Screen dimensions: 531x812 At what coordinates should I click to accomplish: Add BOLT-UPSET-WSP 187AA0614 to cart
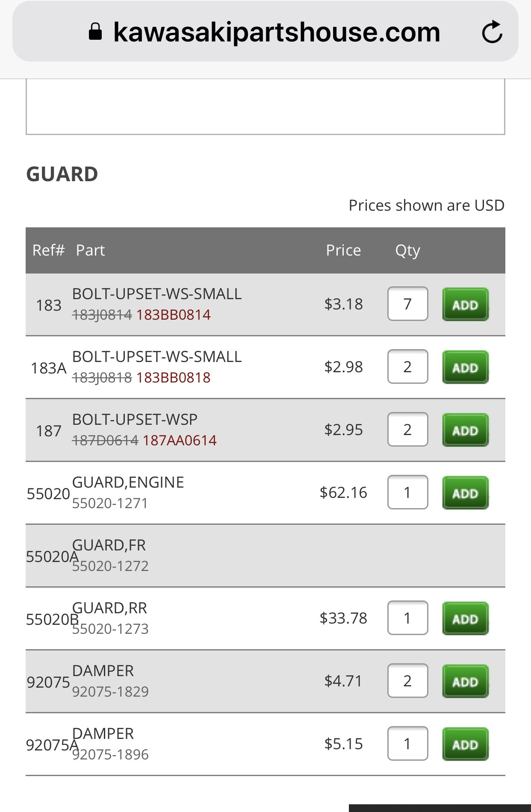[x=465, y=430]
